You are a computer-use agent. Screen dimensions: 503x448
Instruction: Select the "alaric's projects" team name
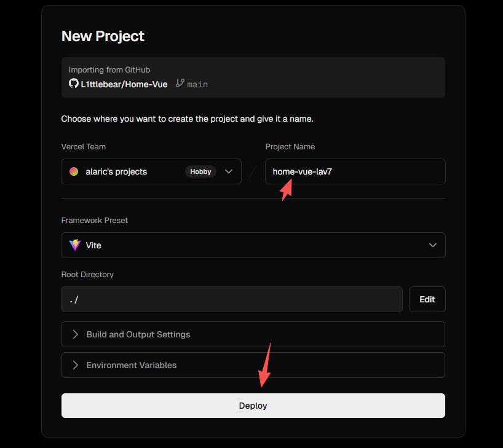(116, 171)
